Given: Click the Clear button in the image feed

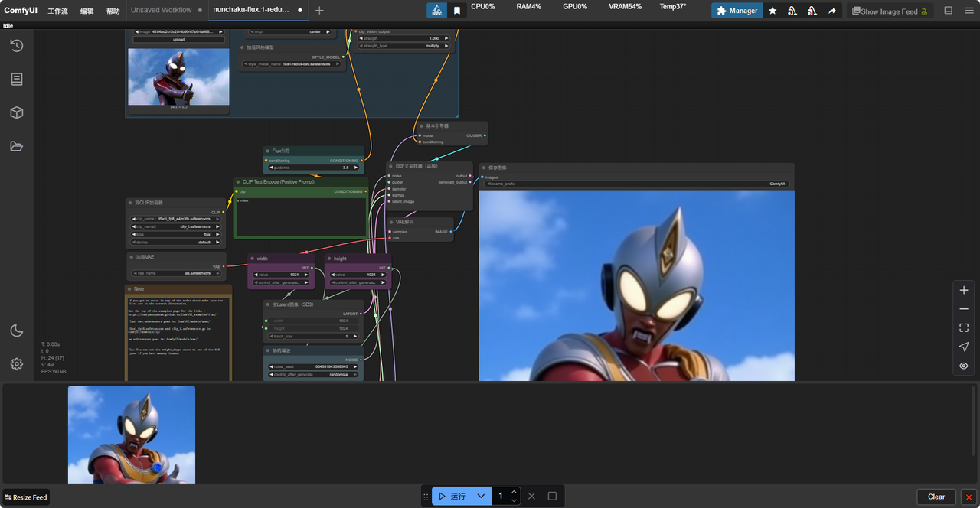Looking at the screenshot, I should [936, 497].
